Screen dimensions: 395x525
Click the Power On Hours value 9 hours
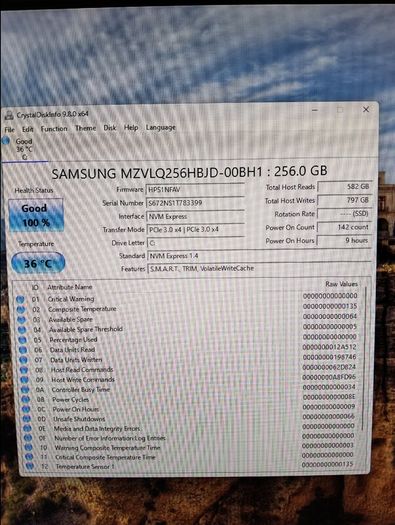point(344,240)
